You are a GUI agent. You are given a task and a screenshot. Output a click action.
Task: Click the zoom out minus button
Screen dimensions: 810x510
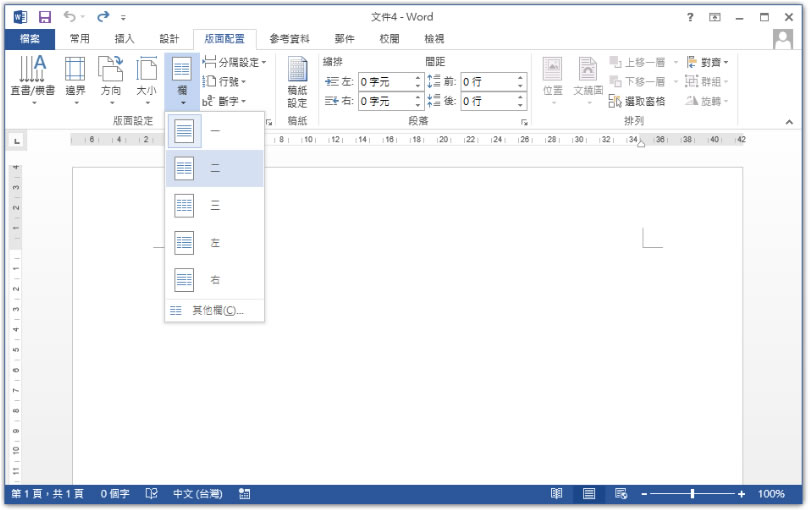coord(644,494)
